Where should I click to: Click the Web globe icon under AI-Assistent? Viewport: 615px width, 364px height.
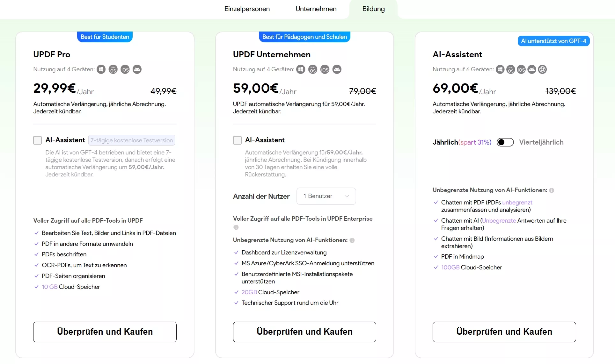point(542,69)
